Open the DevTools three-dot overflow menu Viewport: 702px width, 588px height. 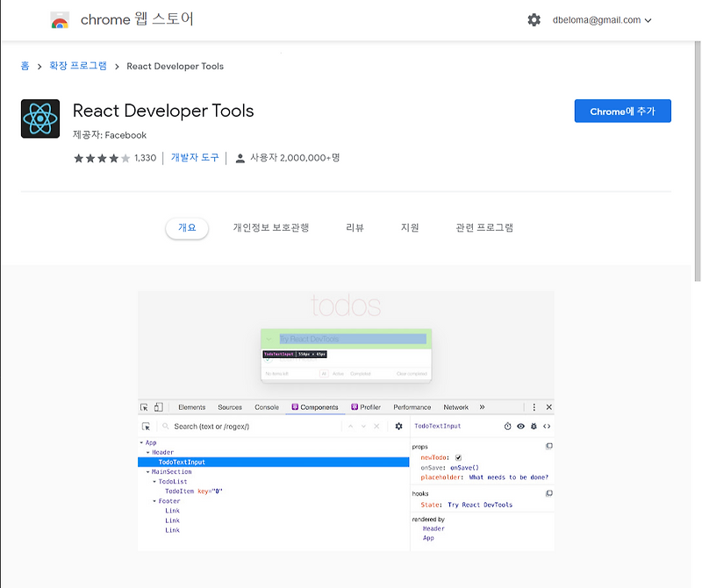coord(533,406)
